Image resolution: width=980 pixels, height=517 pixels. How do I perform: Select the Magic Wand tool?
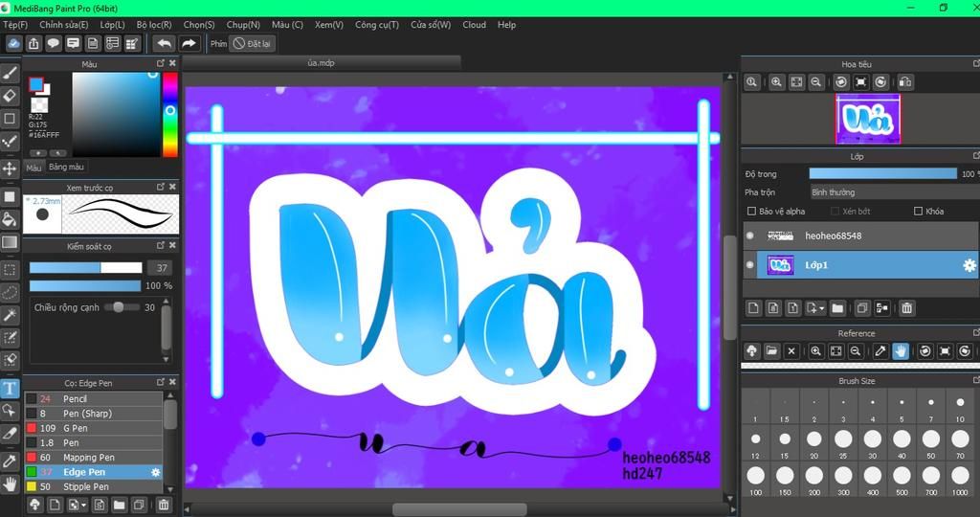[10, 314]
